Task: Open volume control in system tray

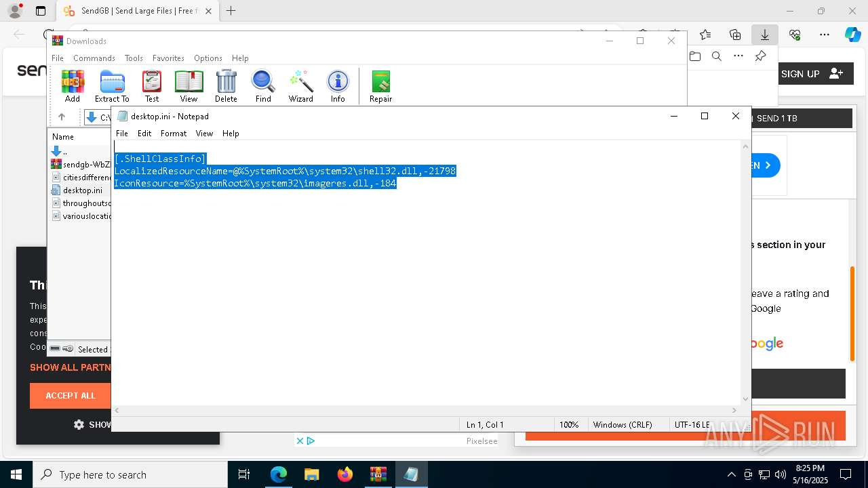Action: (780, 474)
